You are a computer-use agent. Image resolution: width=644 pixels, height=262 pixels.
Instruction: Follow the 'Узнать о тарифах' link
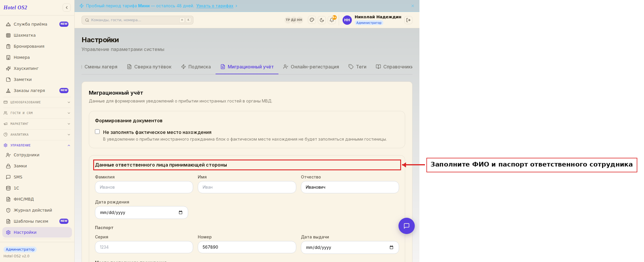click(x=215, y=6)
